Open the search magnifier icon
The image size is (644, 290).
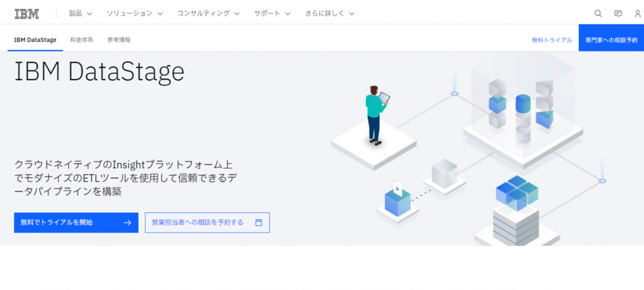598,13
